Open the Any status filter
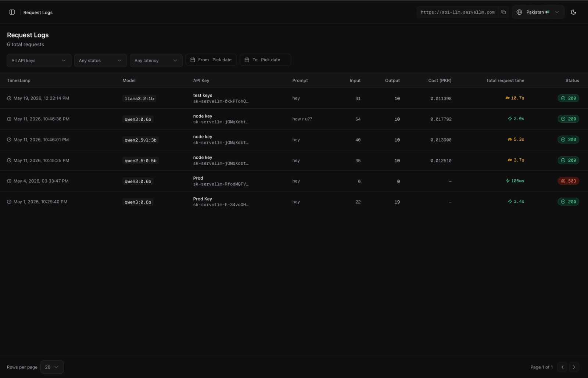 (x=100, y=61)
